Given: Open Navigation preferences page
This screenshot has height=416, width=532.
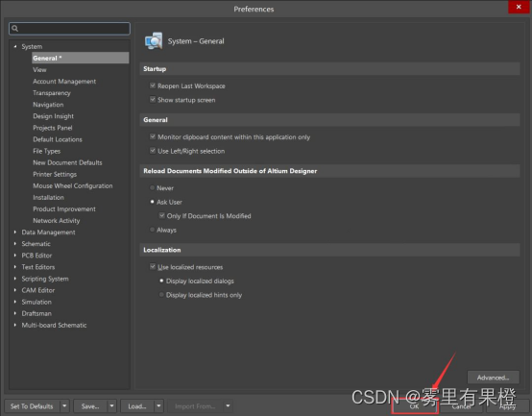Looking at the screenshot, I should [48, 105].
